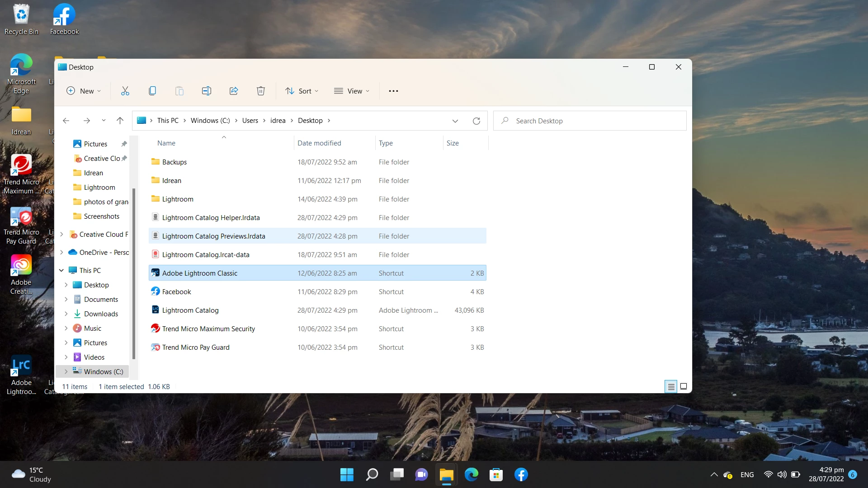The height and width of the screenshot is (488, 868).
Task: Click the Search Desktop field
Action: [x=590, y=121]
